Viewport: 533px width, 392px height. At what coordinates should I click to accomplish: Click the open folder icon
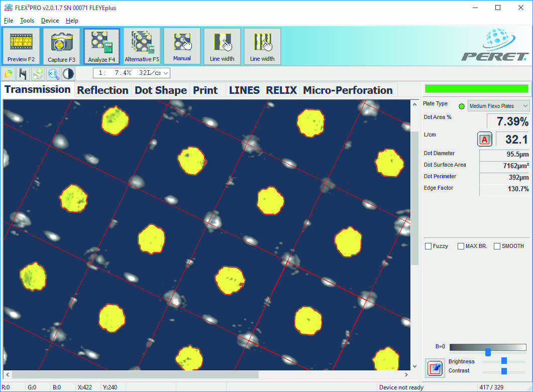[x=9, y=74]
